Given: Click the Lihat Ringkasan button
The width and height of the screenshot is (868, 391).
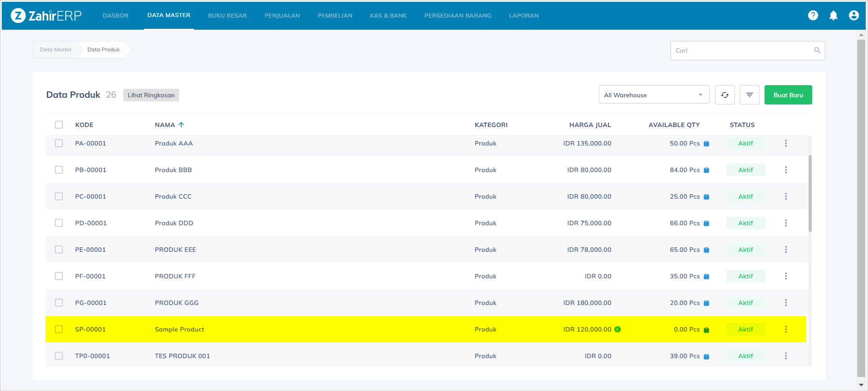Looking at the screenshot, I should [151, 95].
